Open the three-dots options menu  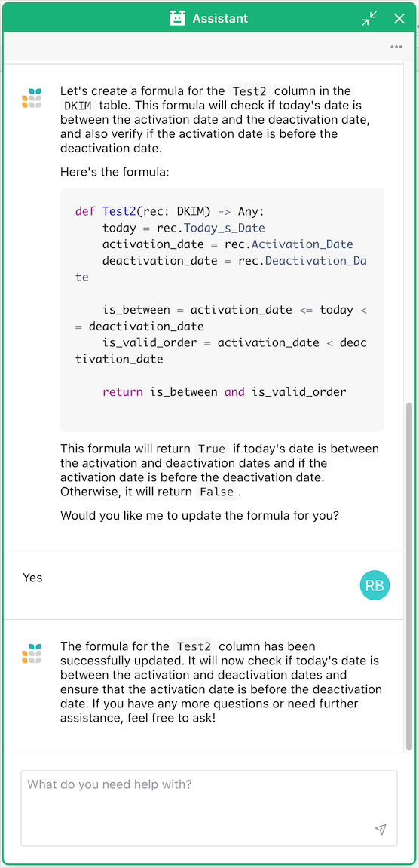tap(396, 47)
